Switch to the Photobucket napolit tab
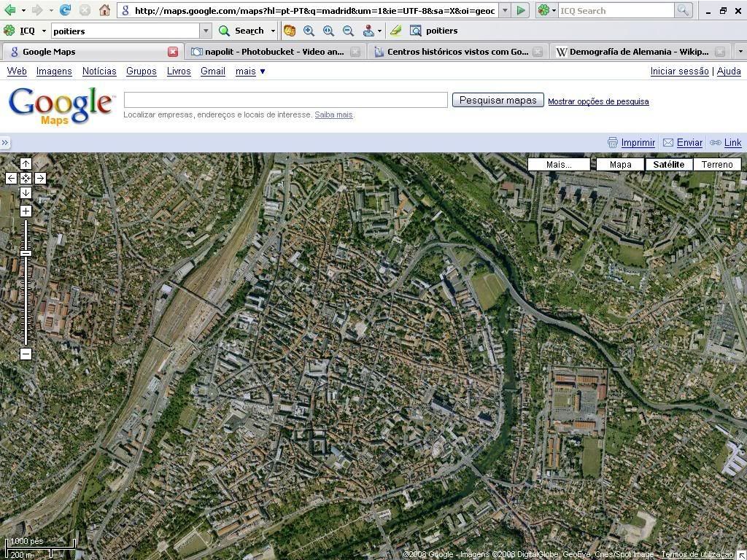The height and width of the screenshot is (560, 747). point(274,52)
